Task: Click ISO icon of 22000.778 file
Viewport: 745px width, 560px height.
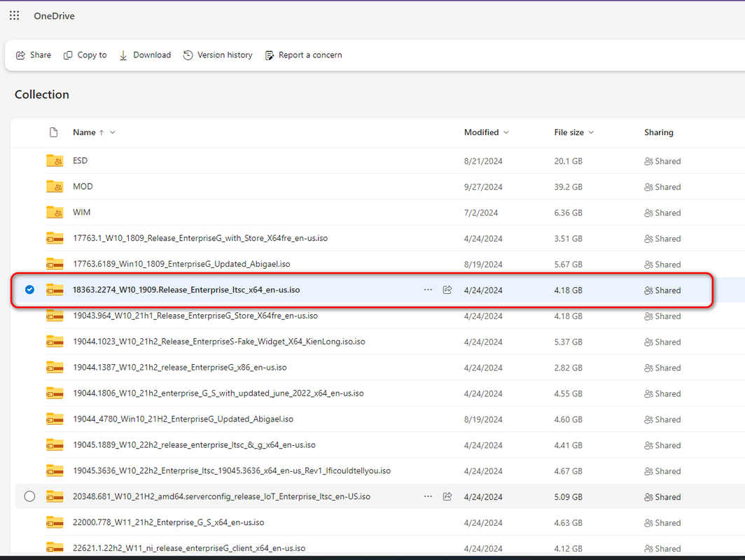Action: (55, 522)
